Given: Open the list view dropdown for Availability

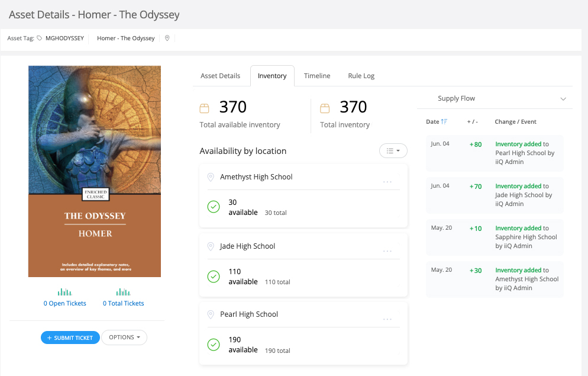Looking at the screenshot, I should (393, 151).
